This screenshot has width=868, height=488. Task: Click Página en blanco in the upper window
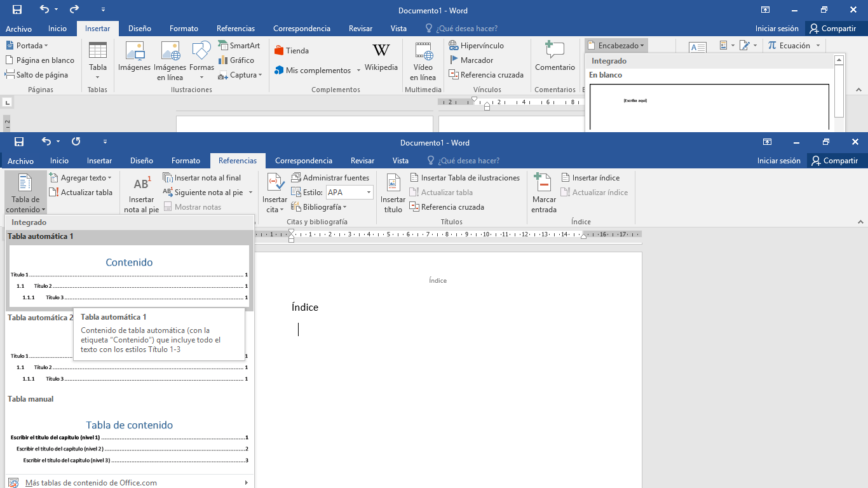[40, 60]
